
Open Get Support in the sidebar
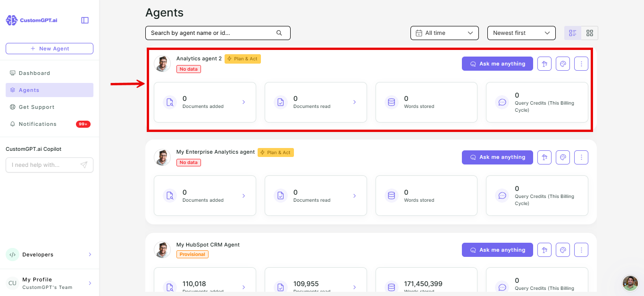[x=50, y=107]
